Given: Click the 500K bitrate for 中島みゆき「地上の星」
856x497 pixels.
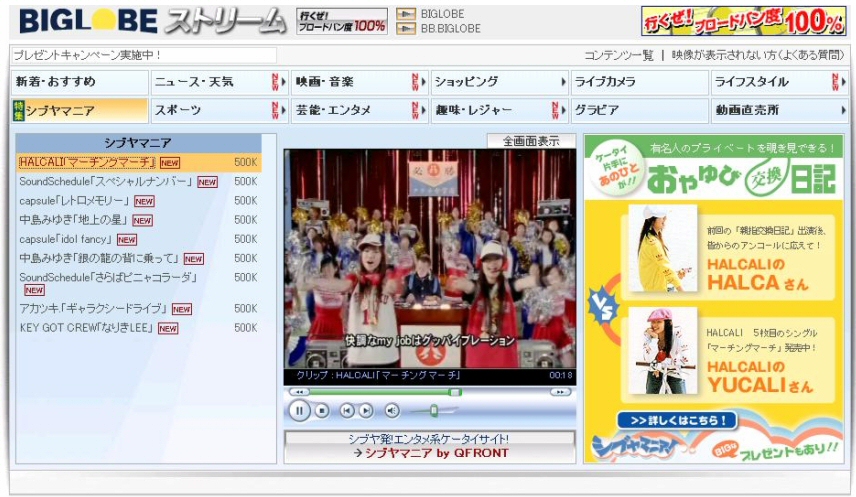Looking at the screenshot, I should pos(246,220).
